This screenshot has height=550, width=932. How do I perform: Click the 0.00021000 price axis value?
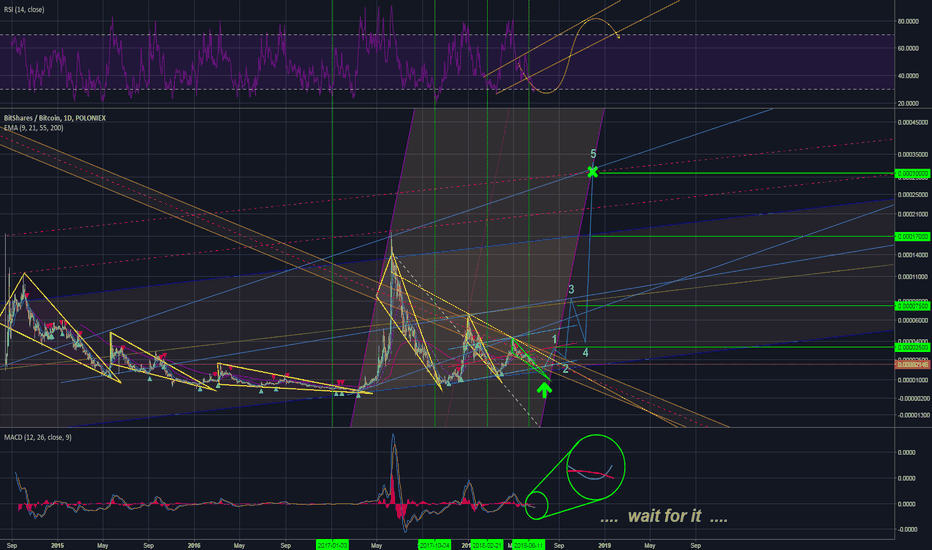[x=912, y=215]
